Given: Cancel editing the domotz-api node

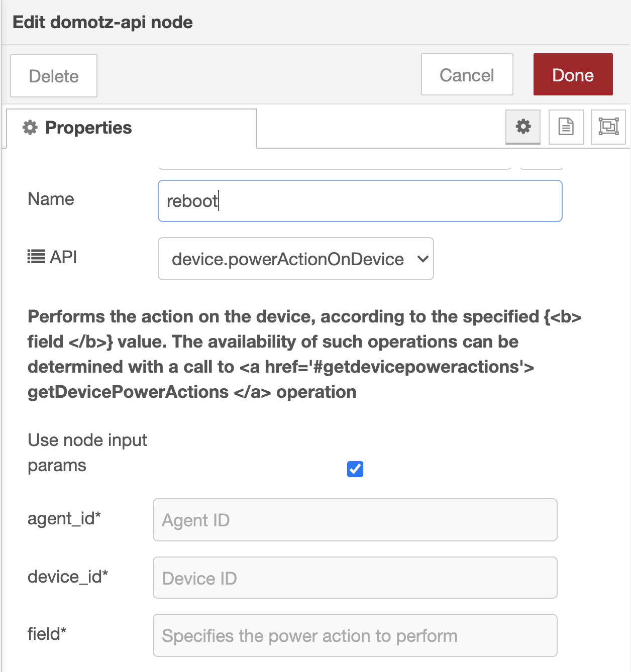Looking at the screenshot, I should tap(467, 75).
